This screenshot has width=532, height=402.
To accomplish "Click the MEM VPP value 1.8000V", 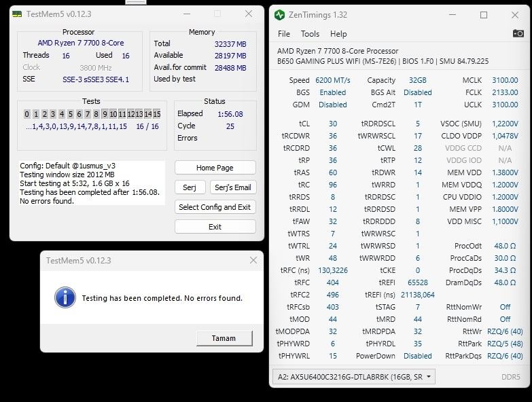I will pyautogui.click(x=505, y=209).
